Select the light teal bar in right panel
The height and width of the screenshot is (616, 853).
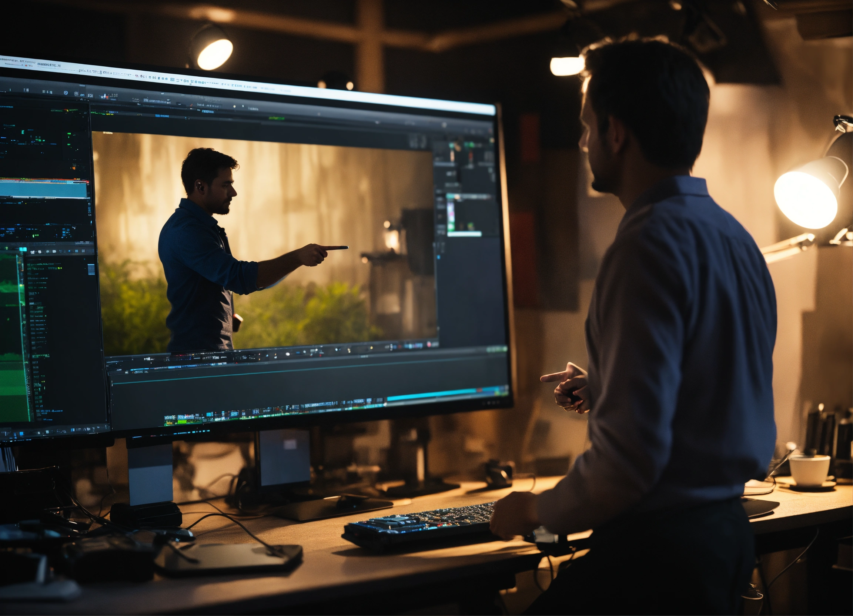click(x=464, y=234)
